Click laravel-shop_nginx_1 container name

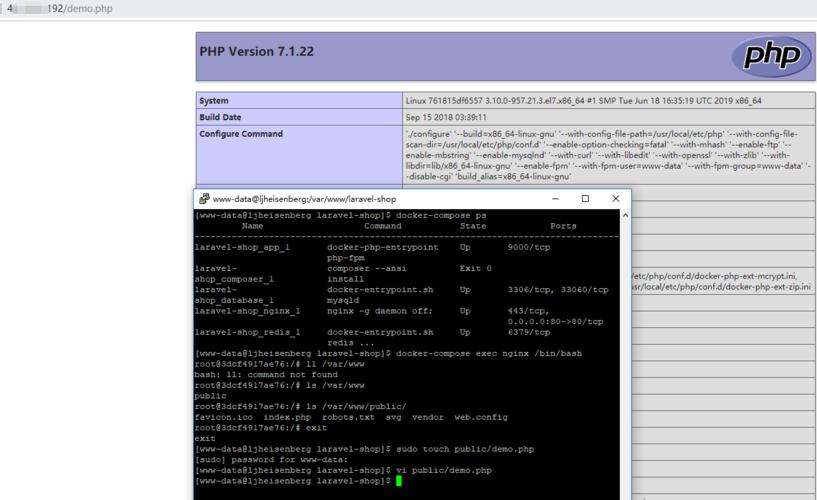click(x=247, y=311)
